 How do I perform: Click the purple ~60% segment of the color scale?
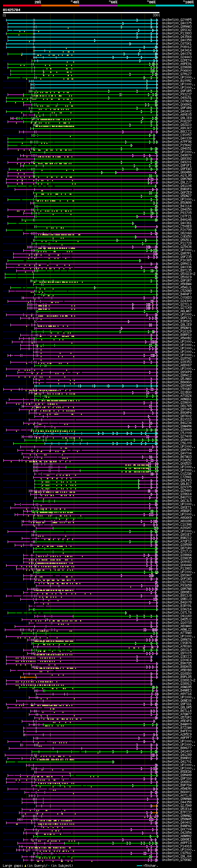point(99,6)
